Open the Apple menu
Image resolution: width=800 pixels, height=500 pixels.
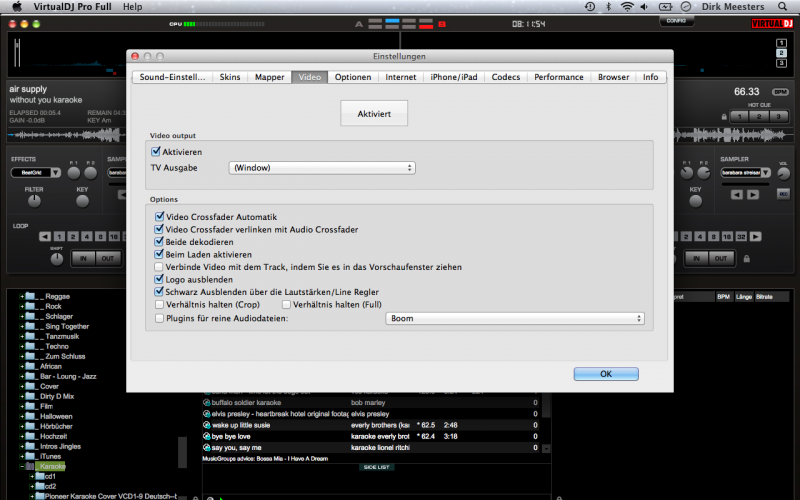pyautogui.click(x=17, y=7)
